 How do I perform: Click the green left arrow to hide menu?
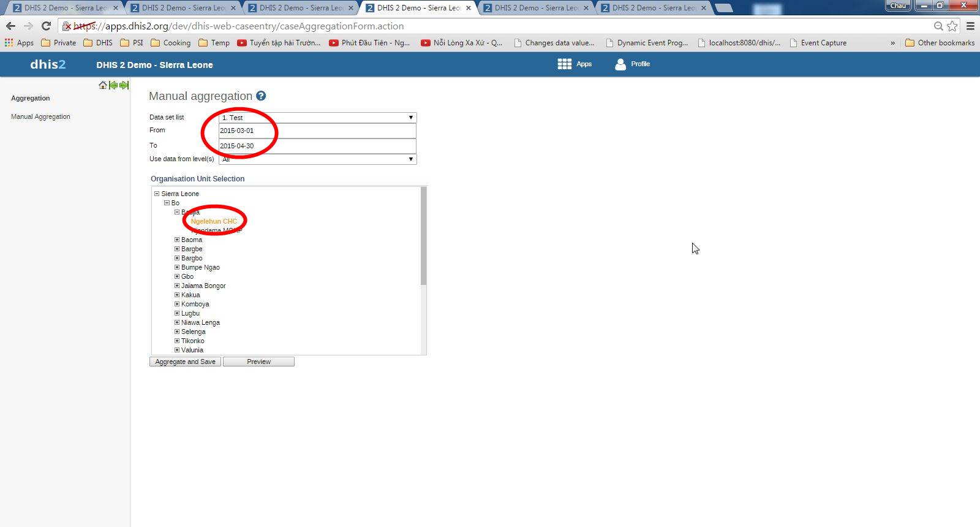coord(113,85)
